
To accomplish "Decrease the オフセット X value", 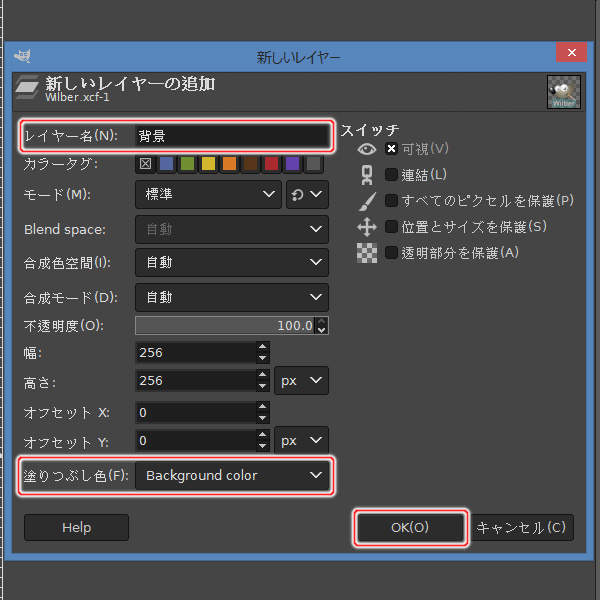I will [262, 418].
